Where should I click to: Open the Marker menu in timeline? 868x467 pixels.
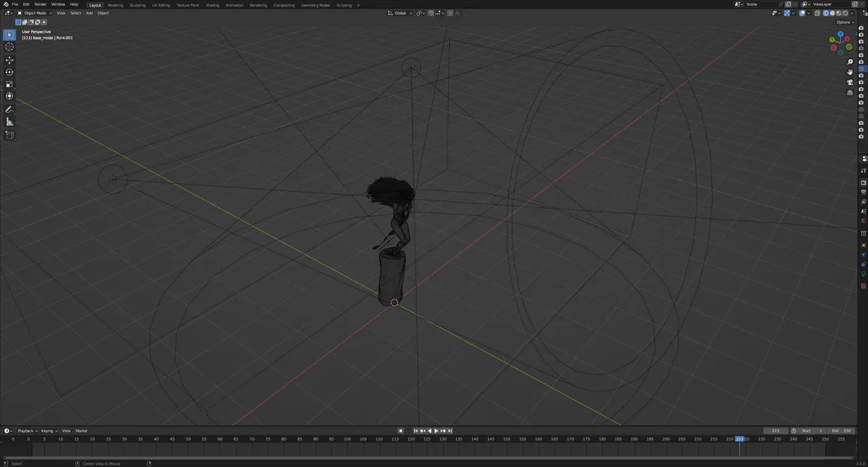[x=81, y=431]
